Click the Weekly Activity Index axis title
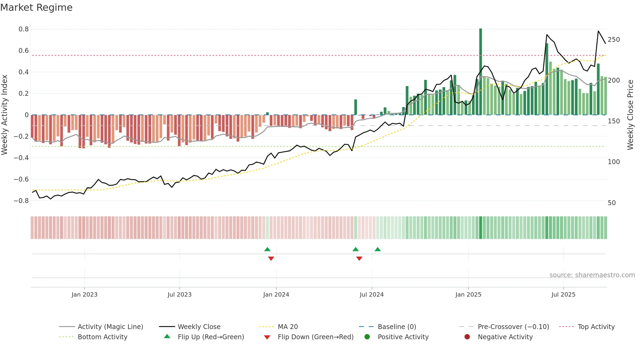 pyautogui.click(x=5, y=115)
